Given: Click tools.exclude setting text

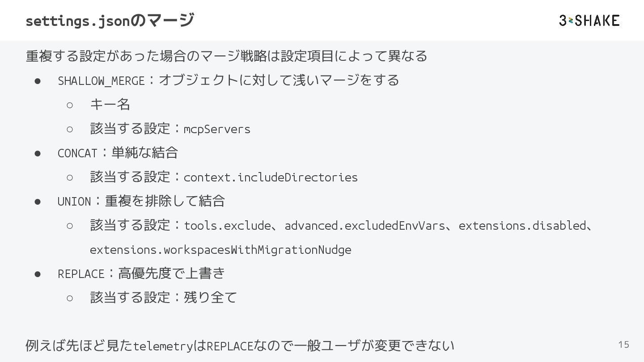Looking at the screenshot, I should point(227,226).
